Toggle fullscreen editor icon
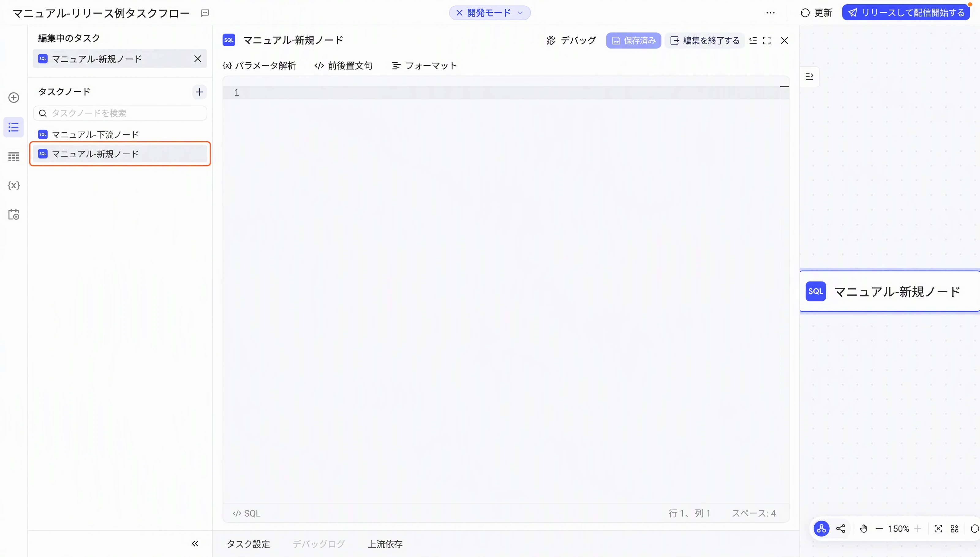The width and height of the screenshot is (980, 557). [x=766, y=40]
